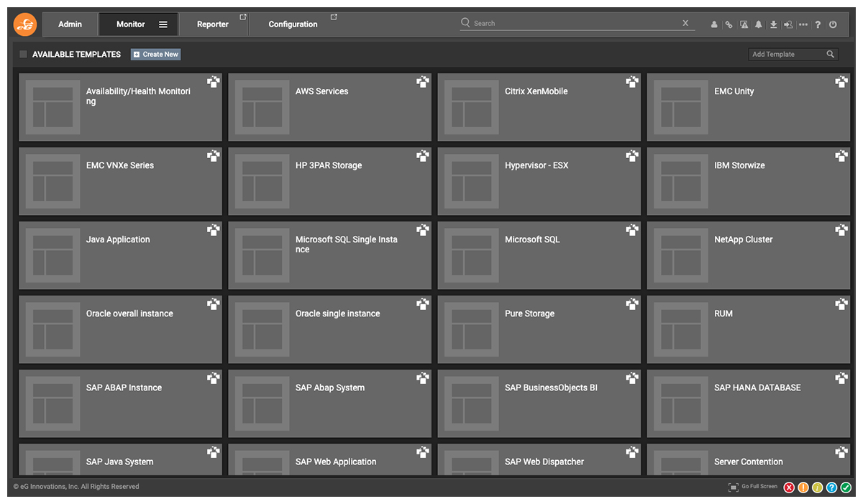Open the Hypervisor - ESX template thumbnail
This screenshot has width=863, height=504.
471,181
